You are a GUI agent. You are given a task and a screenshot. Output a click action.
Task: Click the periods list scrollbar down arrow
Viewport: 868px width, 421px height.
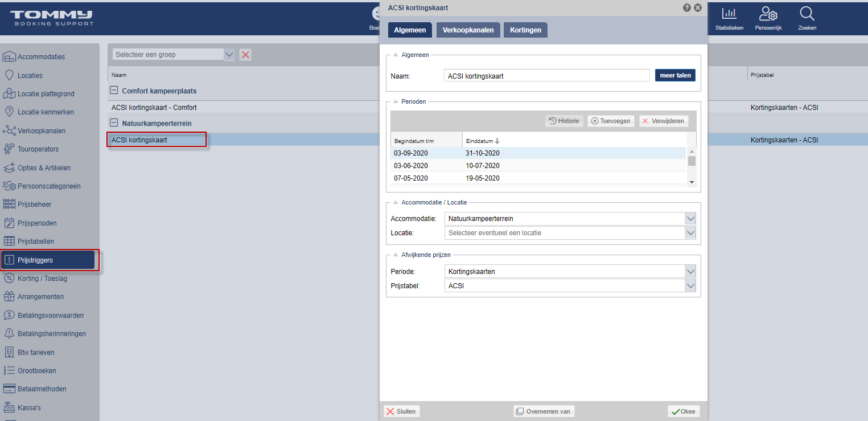[692, 182]
